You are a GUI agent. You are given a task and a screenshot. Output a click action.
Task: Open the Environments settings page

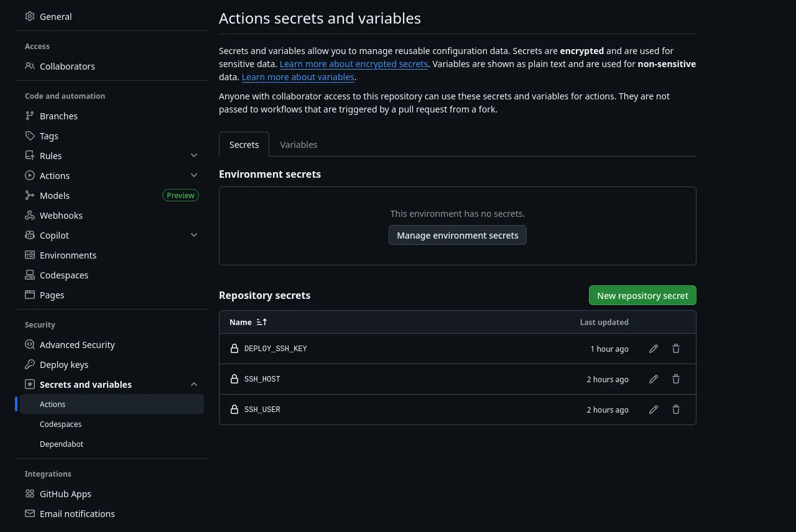click(112, 255)
